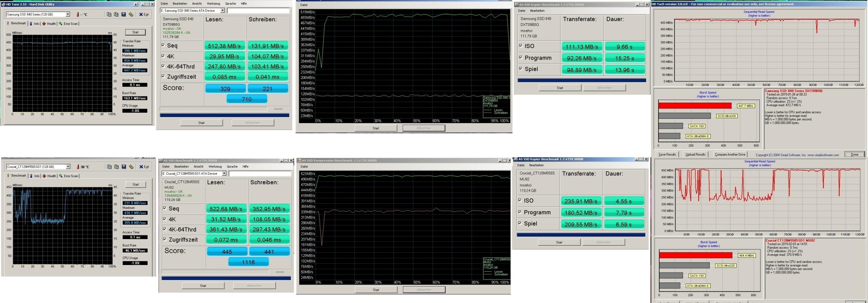Toggle 4K-64Thrd checkbox for Crucial CT128M550
868x303 pixels.
[165, 229]
